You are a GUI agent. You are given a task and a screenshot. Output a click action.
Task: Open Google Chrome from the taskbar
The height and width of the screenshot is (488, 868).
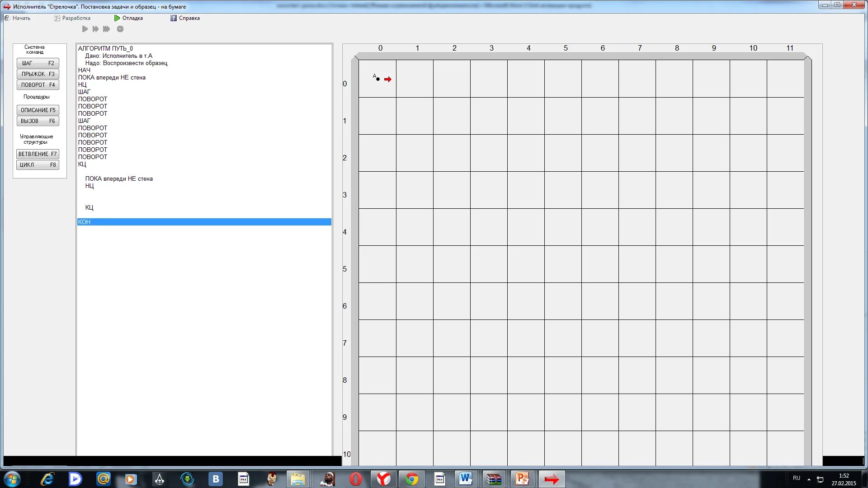coord(411,479)
